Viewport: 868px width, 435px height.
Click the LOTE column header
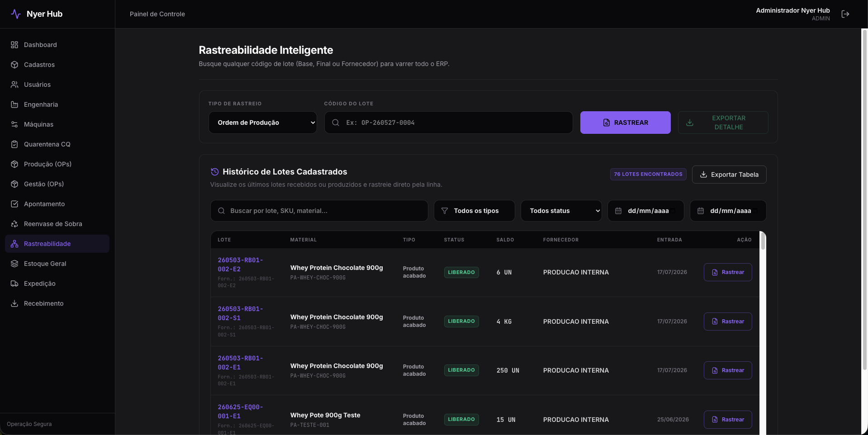(224, 240)
